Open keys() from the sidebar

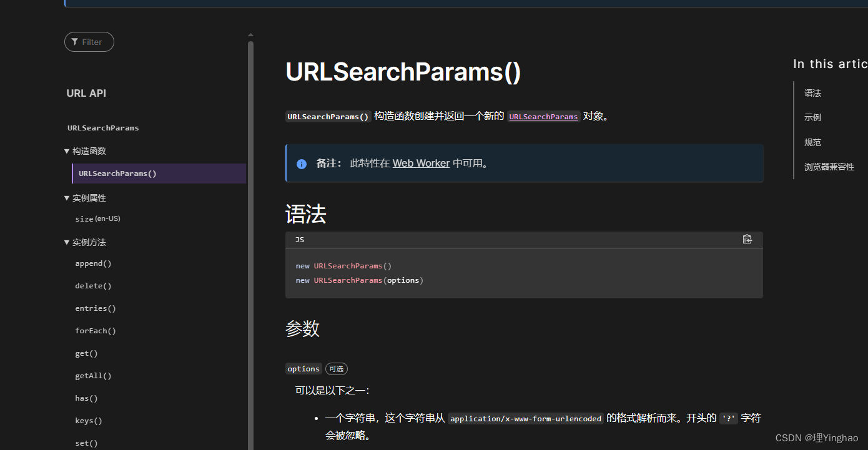point(88,420)
